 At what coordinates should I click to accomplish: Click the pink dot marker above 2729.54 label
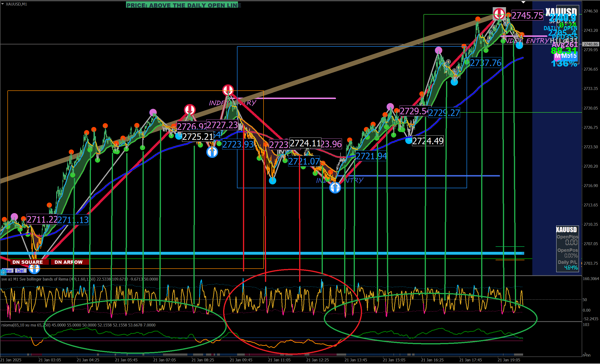tap(390, 107)
